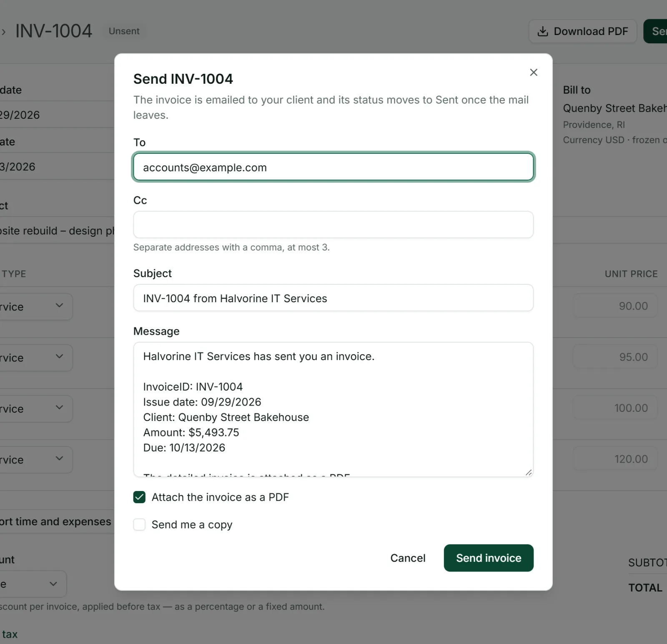This screenshot has width=667, height=644.
Task: Click the 100.00 unit price field
Action: pos(615,408)
